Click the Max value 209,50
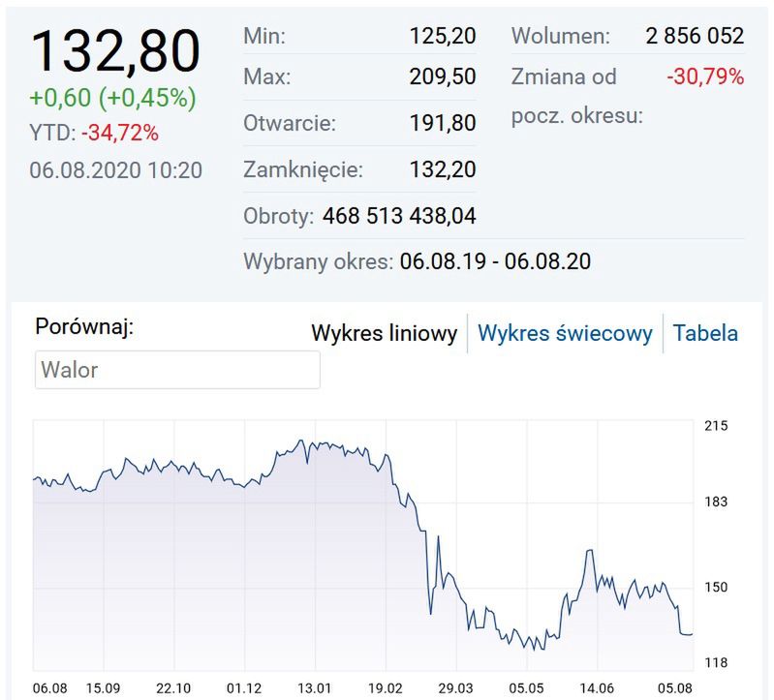This screenshot has width=774, height=700. [x=443, y=77]
